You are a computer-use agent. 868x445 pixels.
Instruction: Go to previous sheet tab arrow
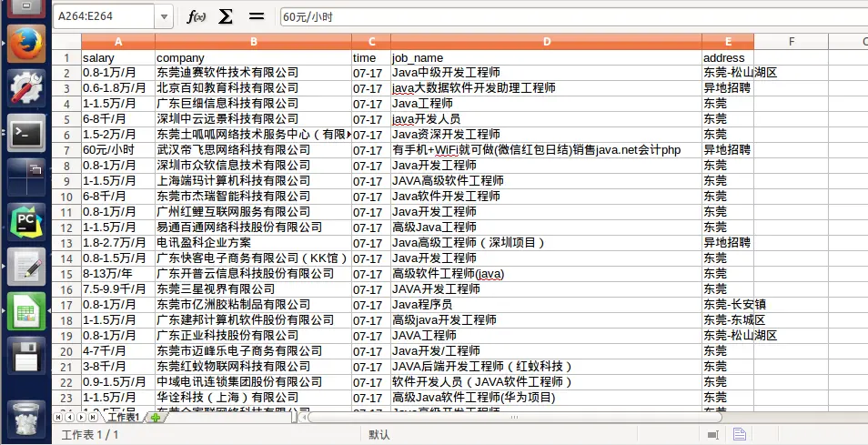click(70, 418)
